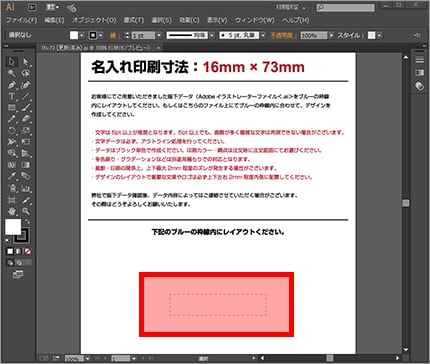
Task: Open the ウィンドウ(W) menu
Action: [x=255, y=20]
